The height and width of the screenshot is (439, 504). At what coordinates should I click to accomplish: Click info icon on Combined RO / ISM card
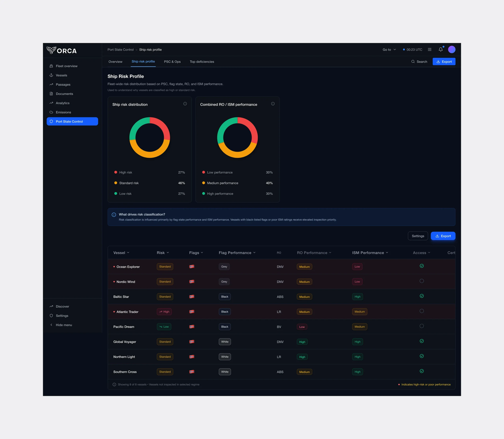pyautogui.click(x=273, y=104)
